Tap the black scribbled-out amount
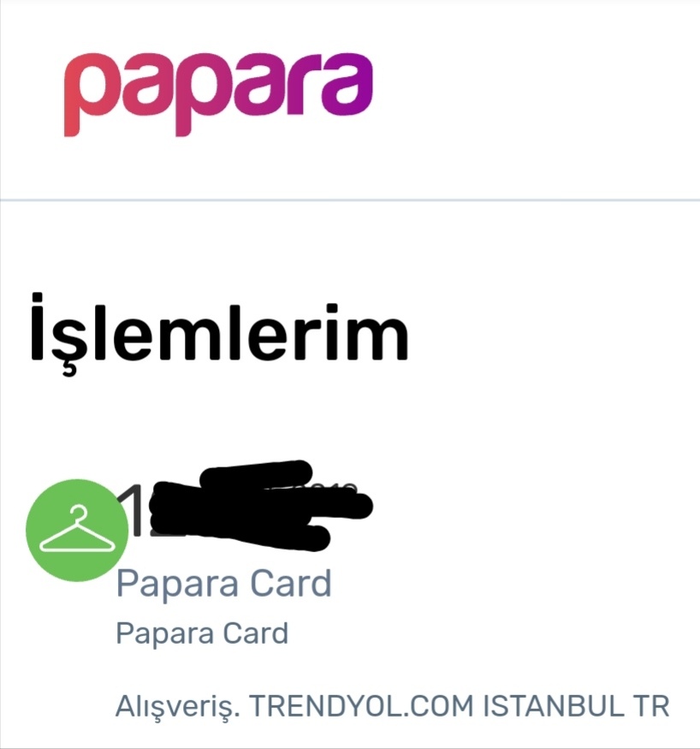This screenshot has height=749, width=700. click(x=262, y=506)
